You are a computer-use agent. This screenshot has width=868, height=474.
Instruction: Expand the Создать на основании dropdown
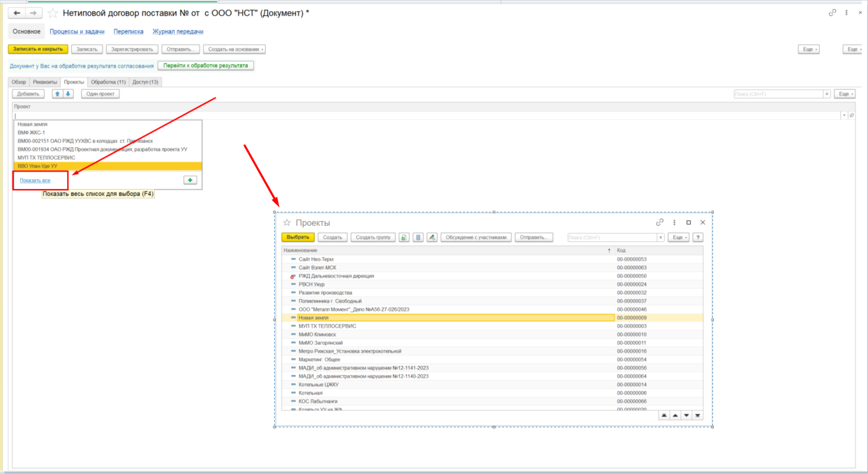[x=235, y=49]
